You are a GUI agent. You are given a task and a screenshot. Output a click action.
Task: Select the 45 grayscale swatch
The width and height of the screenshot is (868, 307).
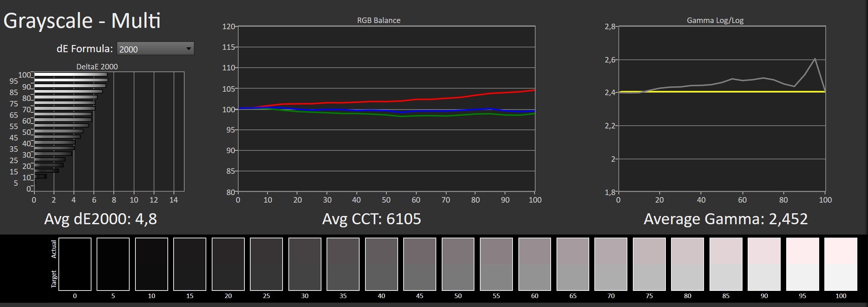pyautogui.click(x=420, y=264)
